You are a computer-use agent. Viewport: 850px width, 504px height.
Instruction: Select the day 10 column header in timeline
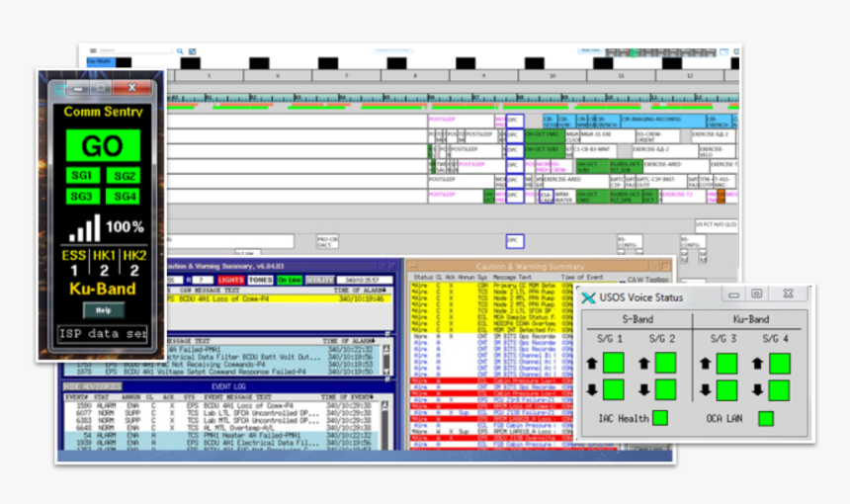coord(552,76)
